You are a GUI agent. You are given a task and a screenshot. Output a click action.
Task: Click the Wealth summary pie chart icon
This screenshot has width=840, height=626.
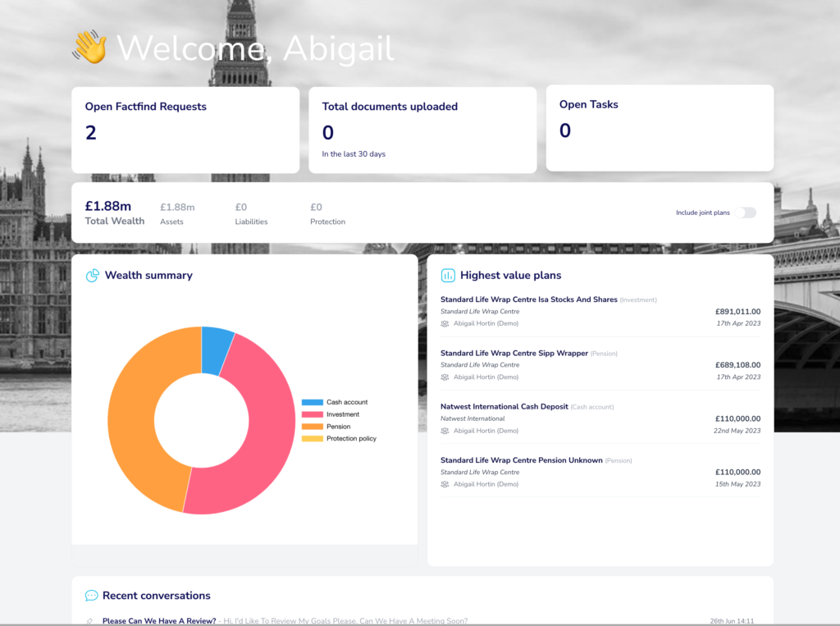(x=93, y=276)
